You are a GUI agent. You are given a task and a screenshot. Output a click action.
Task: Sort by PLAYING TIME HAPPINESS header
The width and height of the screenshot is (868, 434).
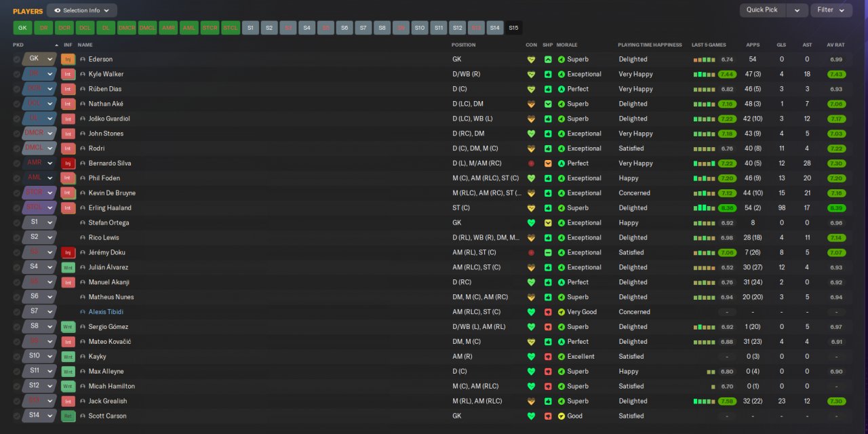coord(650,45)
